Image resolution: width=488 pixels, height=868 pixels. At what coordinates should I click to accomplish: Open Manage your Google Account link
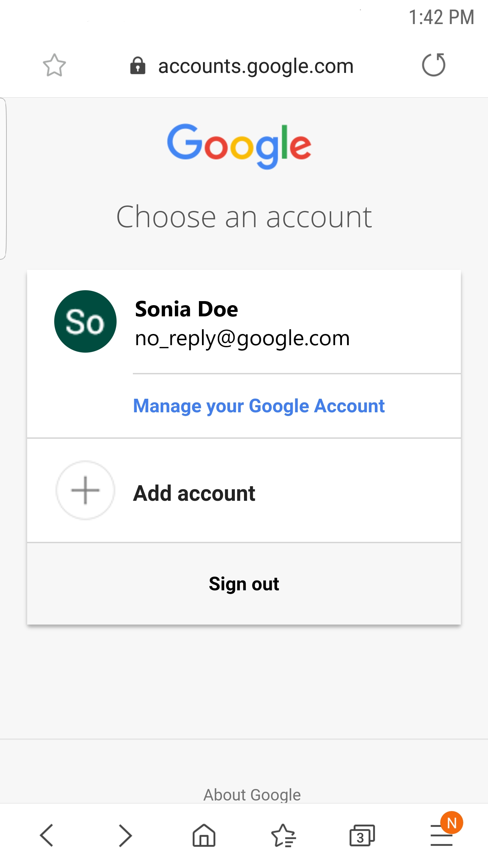click(x=259, y=406)
